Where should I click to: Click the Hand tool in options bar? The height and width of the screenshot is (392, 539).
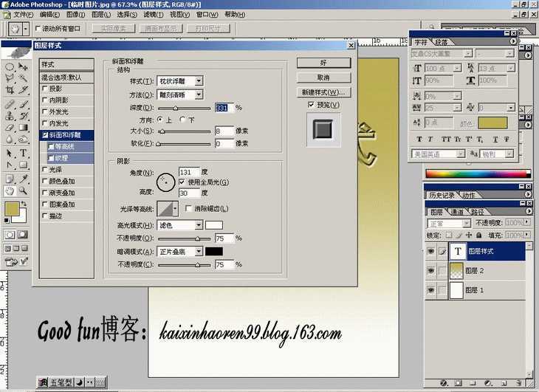click(14, 29)
